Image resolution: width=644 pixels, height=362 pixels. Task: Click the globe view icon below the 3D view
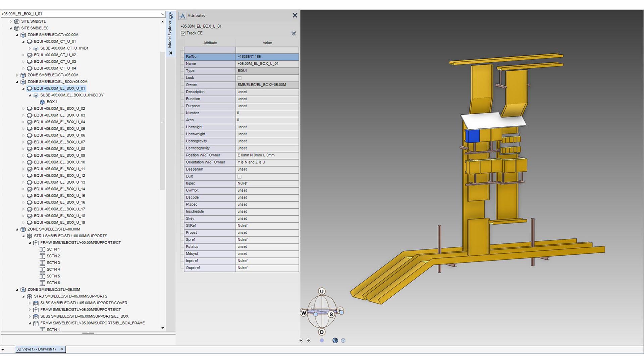tap(335, 340)
